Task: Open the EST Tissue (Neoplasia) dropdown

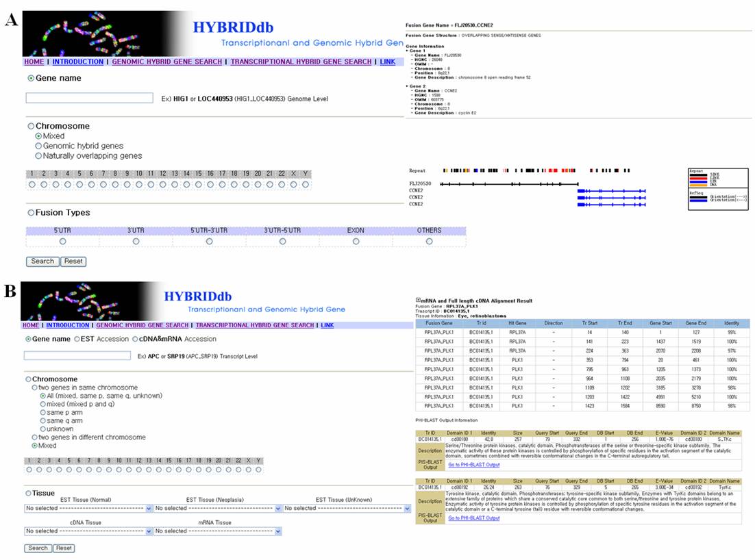Action: 218,508
